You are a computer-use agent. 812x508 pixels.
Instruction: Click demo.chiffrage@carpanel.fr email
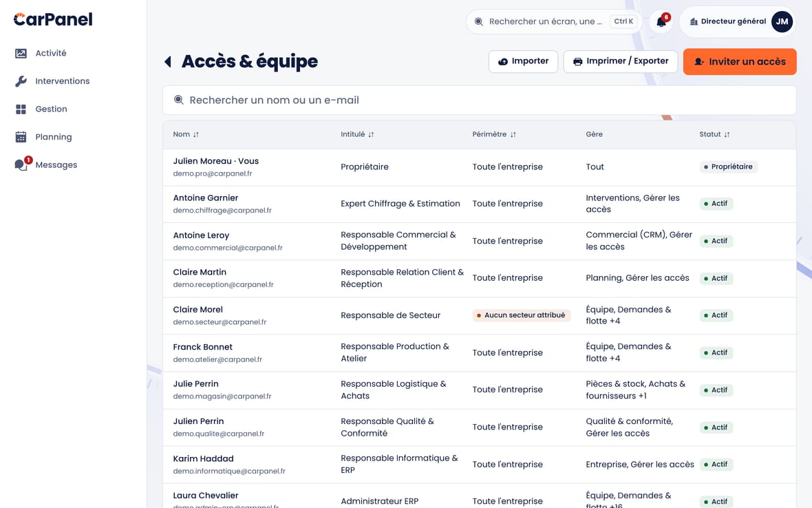pyautogui.click(x=222, y=211)
